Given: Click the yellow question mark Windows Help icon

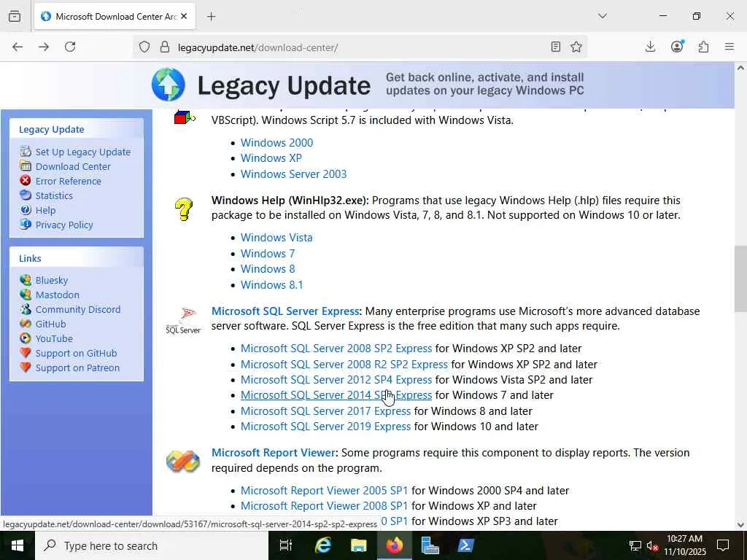Looking at the screenshot, I should tap(183, 209).
